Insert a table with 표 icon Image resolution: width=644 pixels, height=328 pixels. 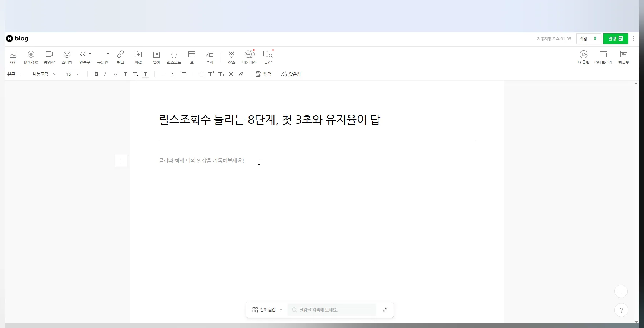point(192,57)
